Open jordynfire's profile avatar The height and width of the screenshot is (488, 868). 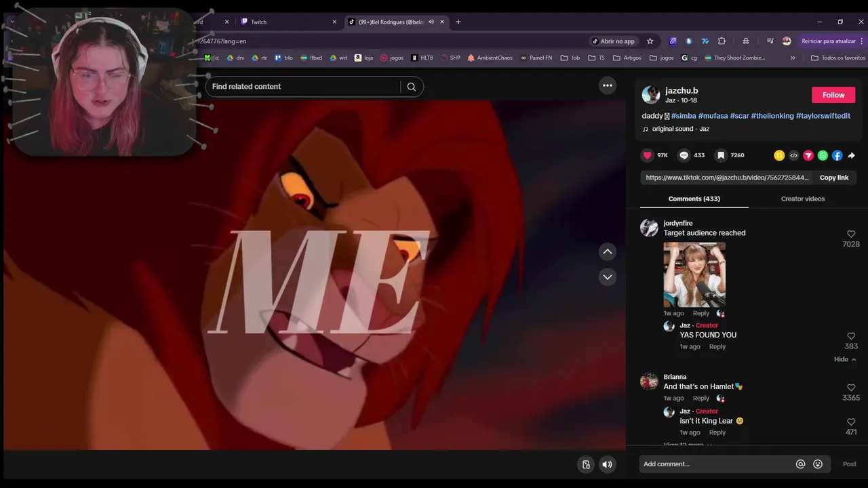(x=649, y=228)
